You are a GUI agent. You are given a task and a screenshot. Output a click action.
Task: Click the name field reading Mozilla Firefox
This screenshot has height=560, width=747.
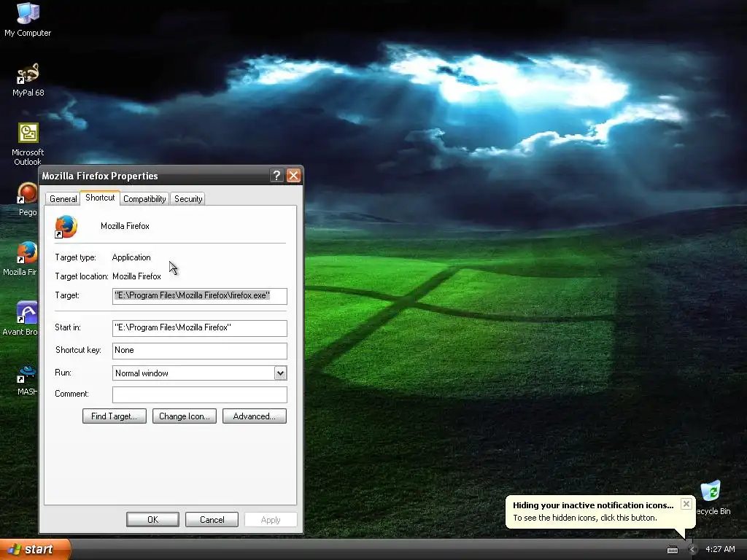125,226
